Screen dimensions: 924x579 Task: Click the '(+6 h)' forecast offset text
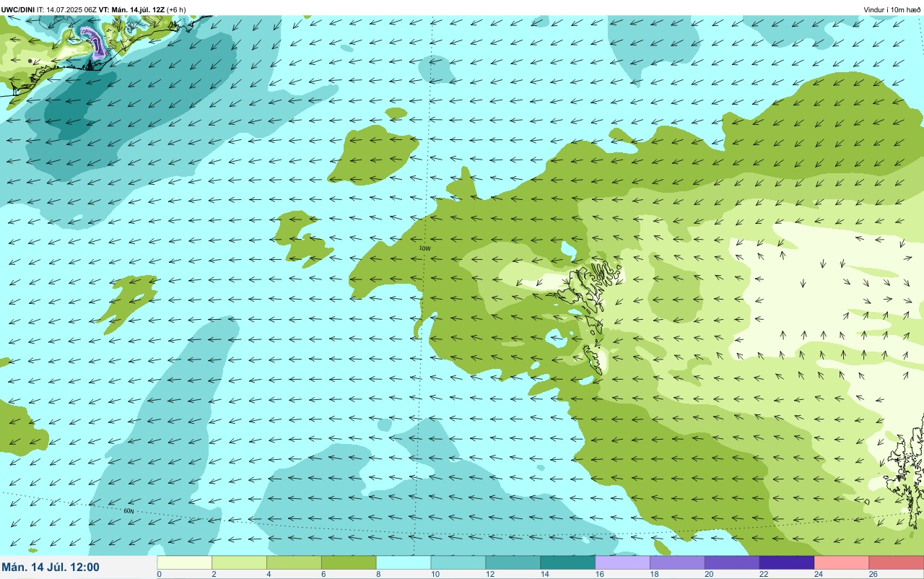pyautogui.click(x=176, y=9)
